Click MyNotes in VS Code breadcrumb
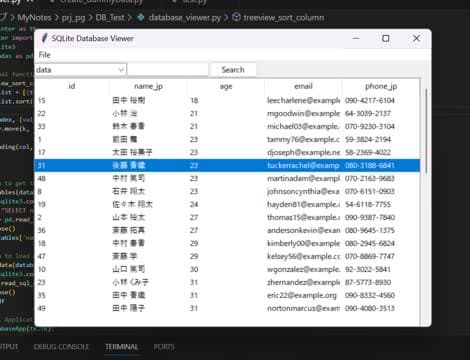The width and height of the screenshot is (470, 360). click(x=34, y=17)
